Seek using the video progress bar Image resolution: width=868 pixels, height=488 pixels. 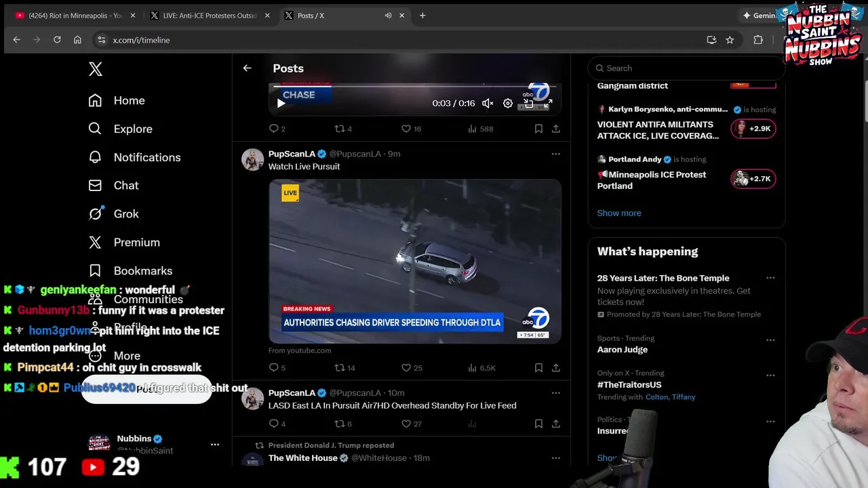point(414,85)
